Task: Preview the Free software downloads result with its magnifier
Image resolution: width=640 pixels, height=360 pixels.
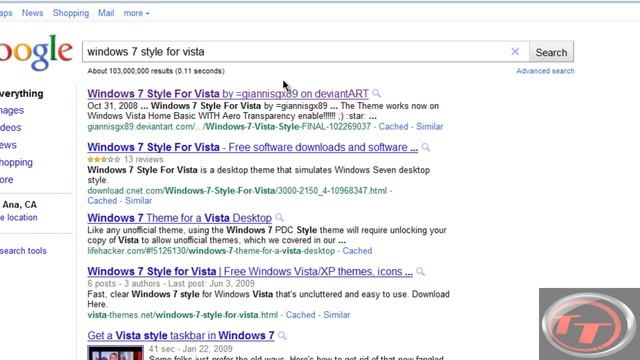Action: pyautogui.click(x=426, y=147)
